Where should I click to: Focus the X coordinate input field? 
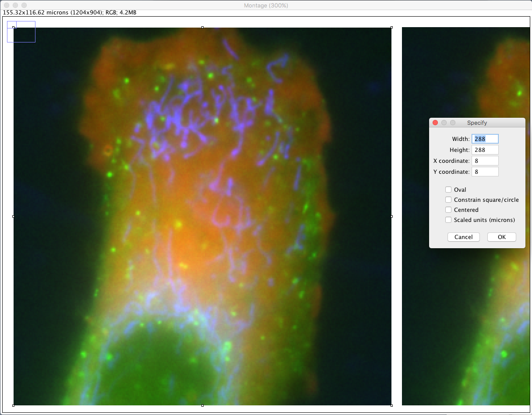(x=485, y=161)
